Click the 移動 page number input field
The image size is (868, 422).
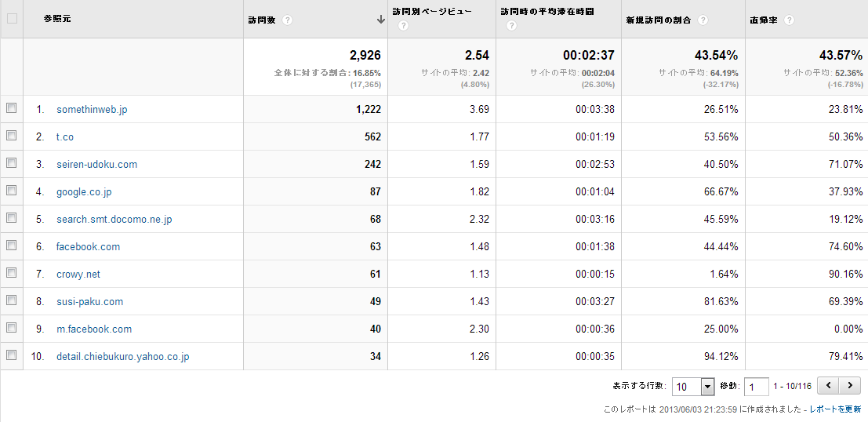(756, 387)
